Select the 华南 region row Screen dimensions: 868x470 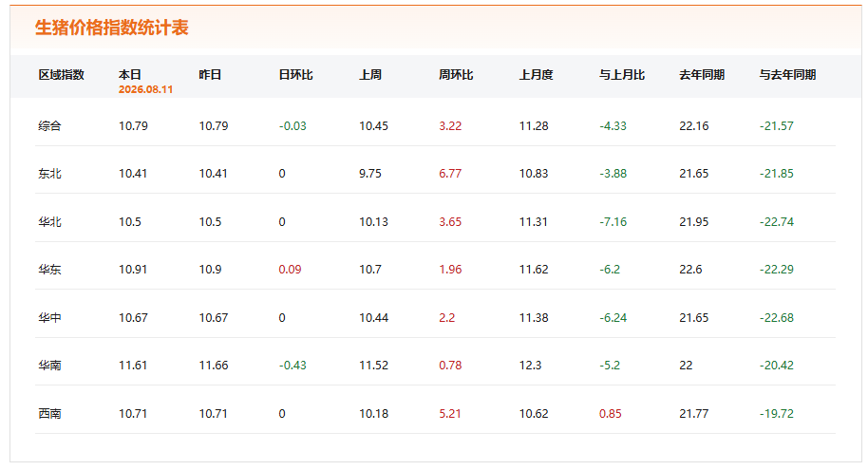[435, 365]
